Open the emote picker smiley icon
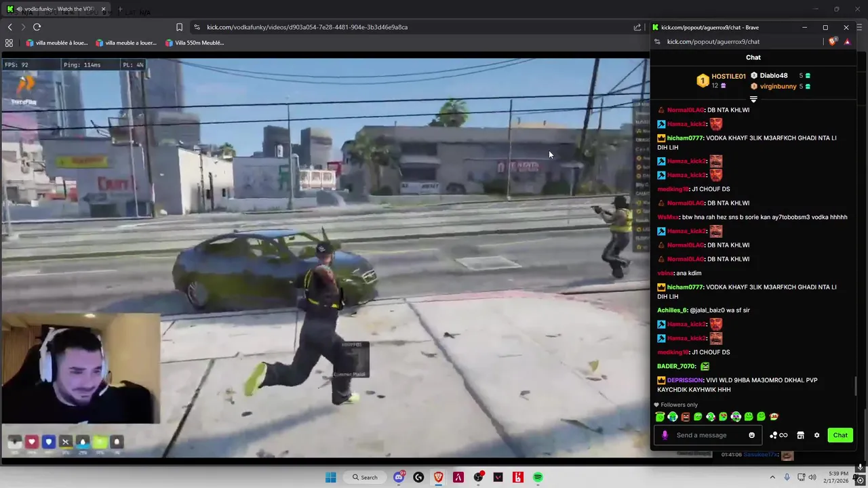Screen dimensions: 868x488 [x=751, y=435]
